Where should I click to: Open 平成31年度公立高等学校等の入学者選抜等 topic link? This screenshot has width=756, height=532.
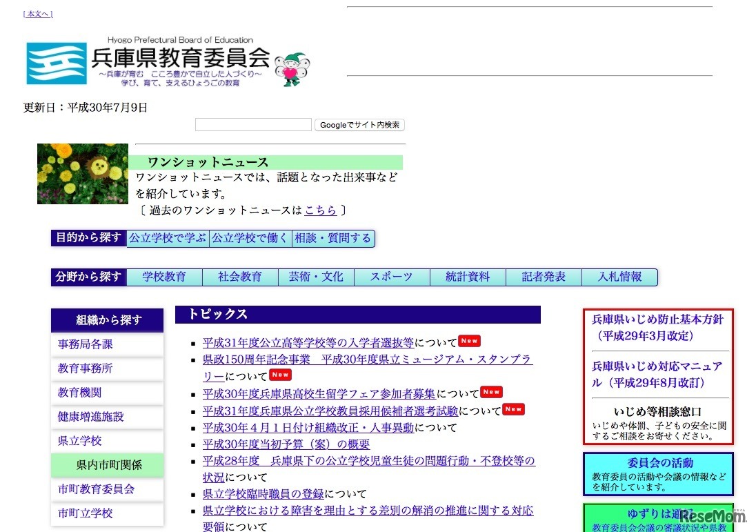coord(308,342)
